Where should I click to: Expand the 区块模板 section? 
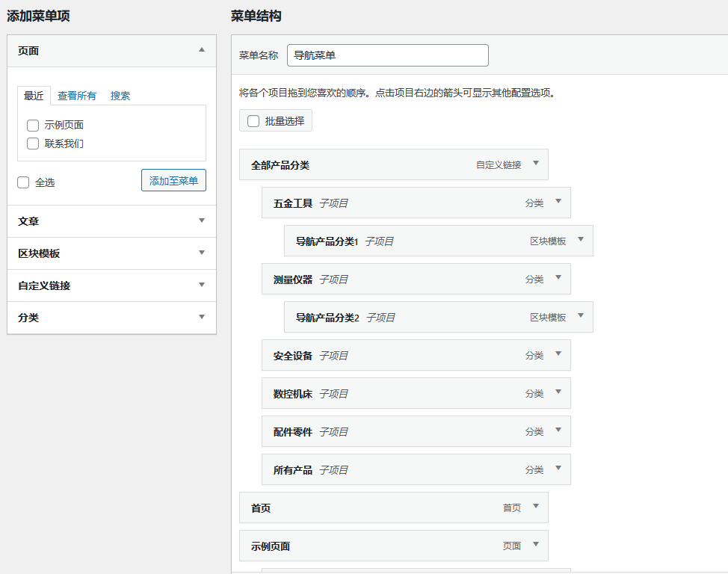coord(201,253)
